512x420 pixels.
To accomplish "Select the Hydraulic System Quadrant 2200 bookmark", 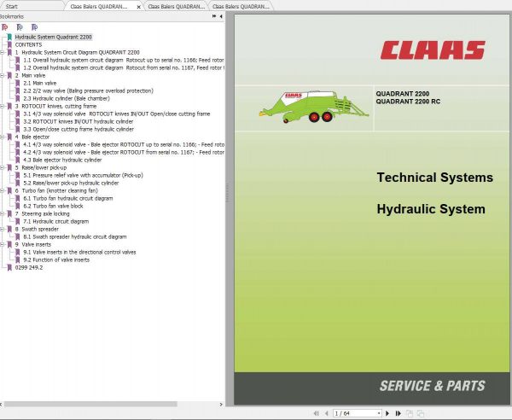I will click(53, 37).
